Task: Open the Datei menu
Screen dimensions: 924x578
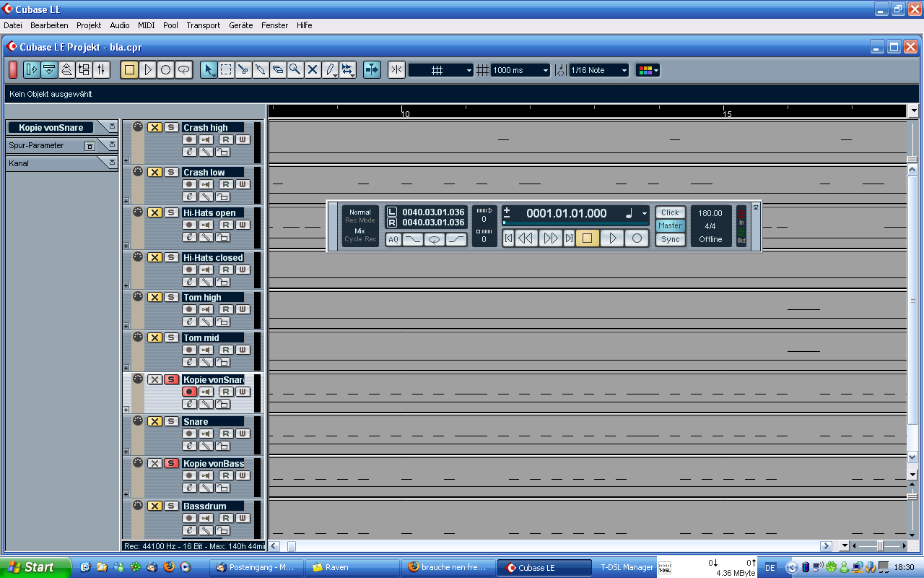Action: tap(13, 25)
